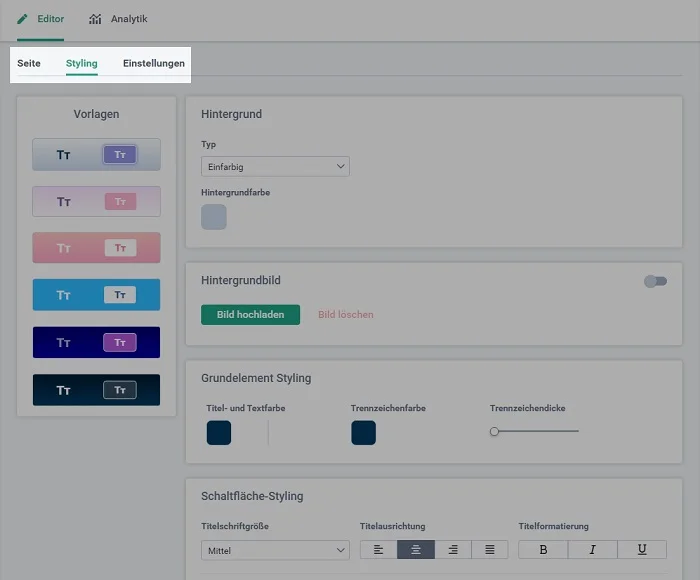Viewport: 700px width, 580px height.
Task: Open the Einstellungen tab
Action: 154,63
